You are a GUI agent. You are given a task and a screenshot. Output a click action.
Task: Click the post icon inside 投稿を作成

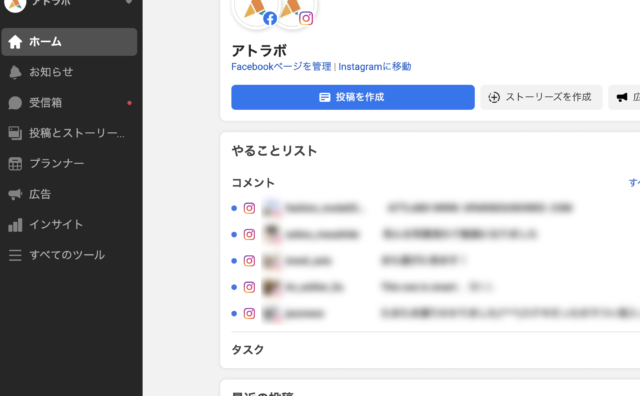[x=324, y=97]
